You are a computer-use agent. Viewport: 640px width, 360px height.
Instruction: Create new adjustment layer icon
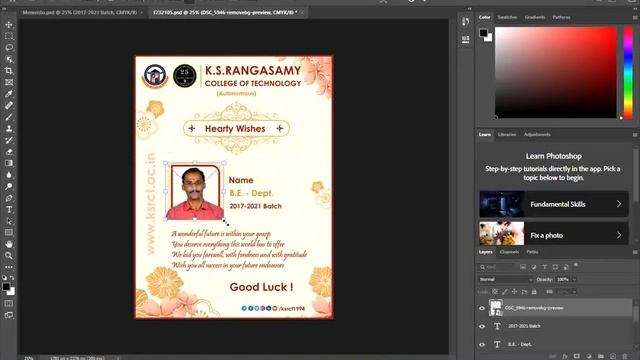point(589,356)
